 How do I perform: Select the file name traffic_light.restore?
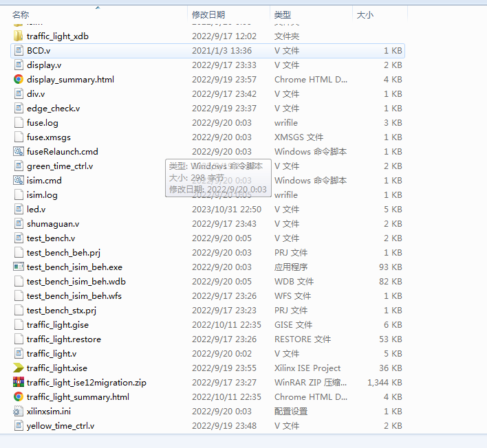pos(64,339)
